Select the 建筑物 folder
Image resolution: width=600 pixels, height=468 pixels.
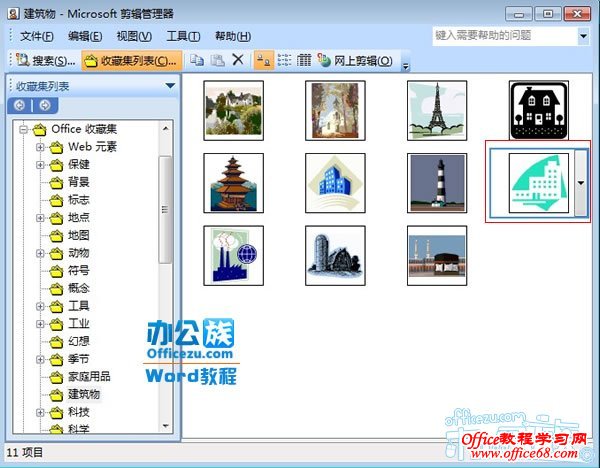(x=84, y=395)
